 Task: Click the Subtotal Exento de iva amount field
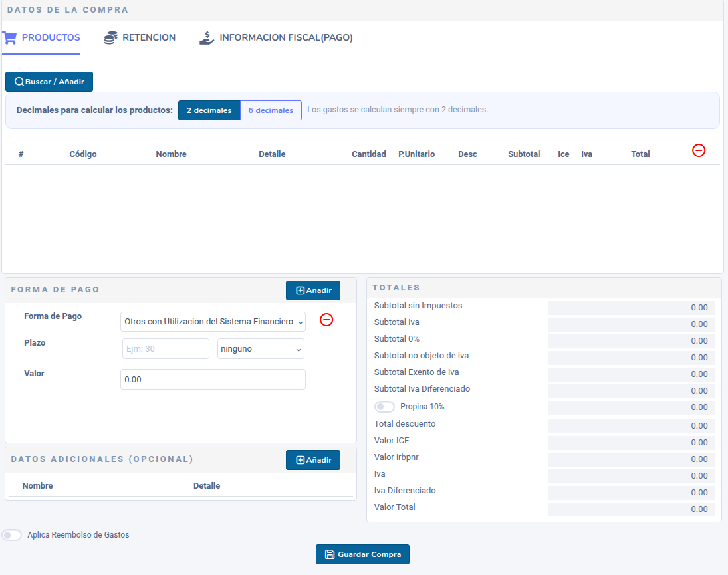coord(631,374)
